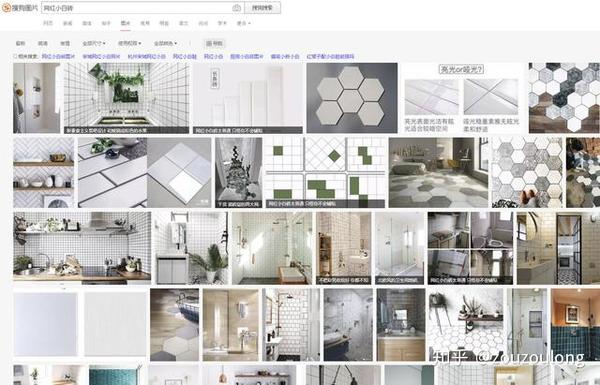
Task: Open camera search-by-image icon in search box
Action: (x=236, y=8)
